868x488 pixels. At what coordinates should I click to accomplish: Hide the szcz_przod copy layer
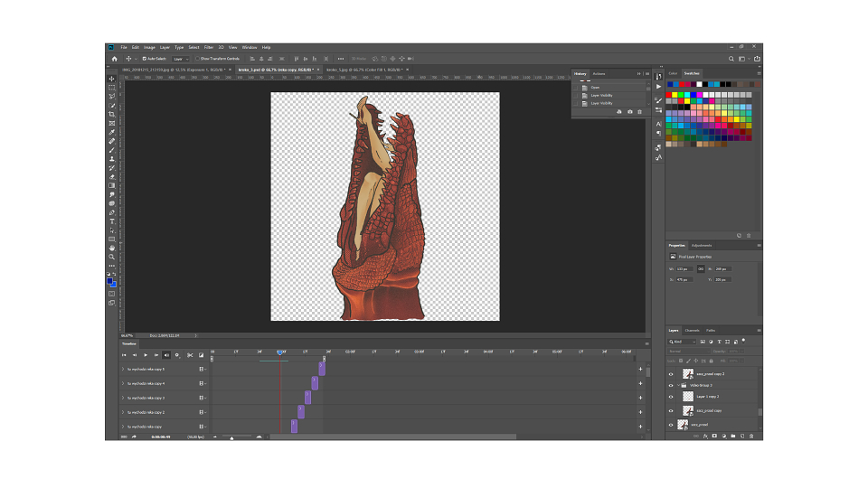(x=671, y=411)
